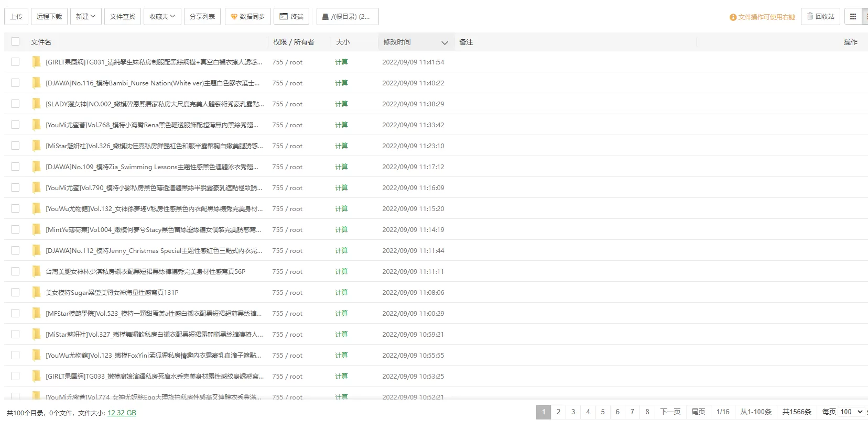Open the DJAWA No.116 Bambi folder name
Screen dimensions: 868x431
153,83
